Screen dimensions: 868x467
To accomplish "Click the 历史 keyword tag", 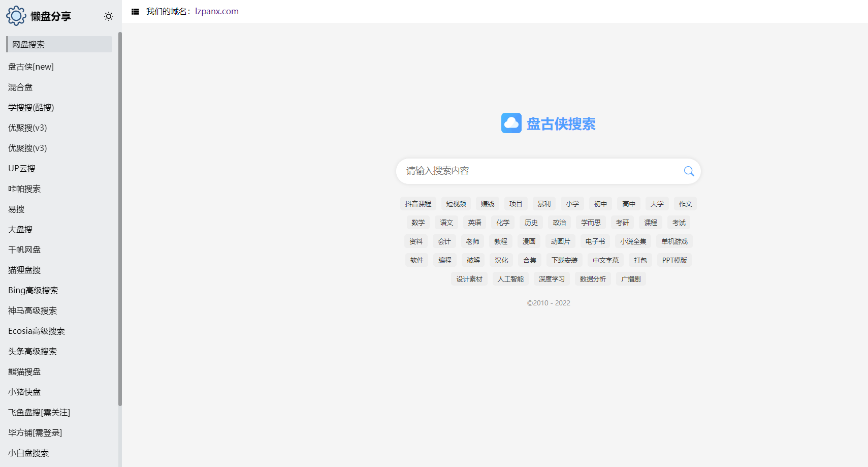I will pos(531,223).
